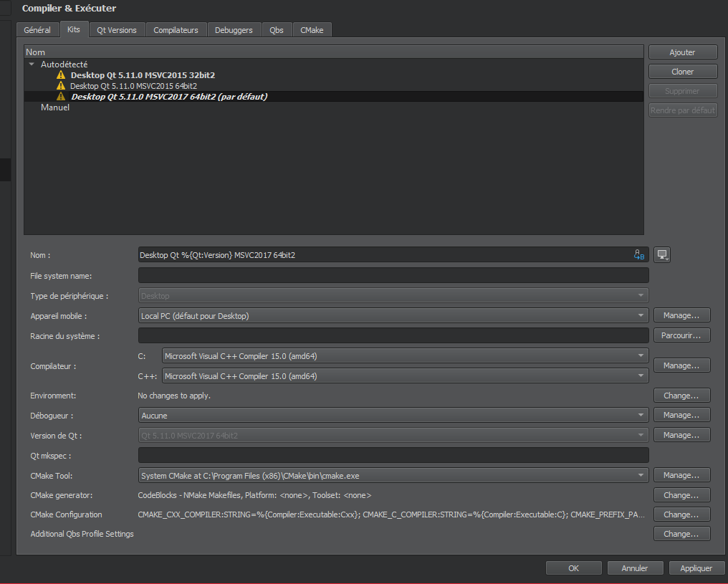
Task: Open the CMake tab
Action: [x=312, y=29]
